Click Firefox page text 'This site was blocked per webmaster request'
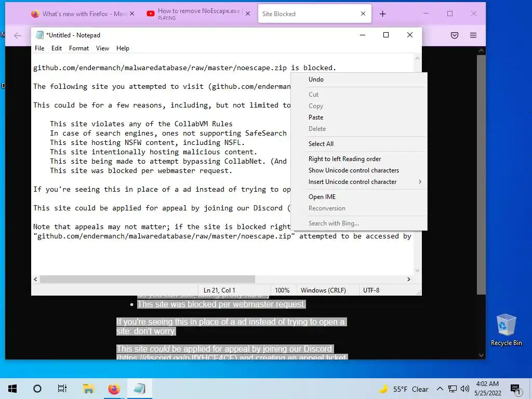The width and height of the screenshot is (532, 399). coord(221,304)
